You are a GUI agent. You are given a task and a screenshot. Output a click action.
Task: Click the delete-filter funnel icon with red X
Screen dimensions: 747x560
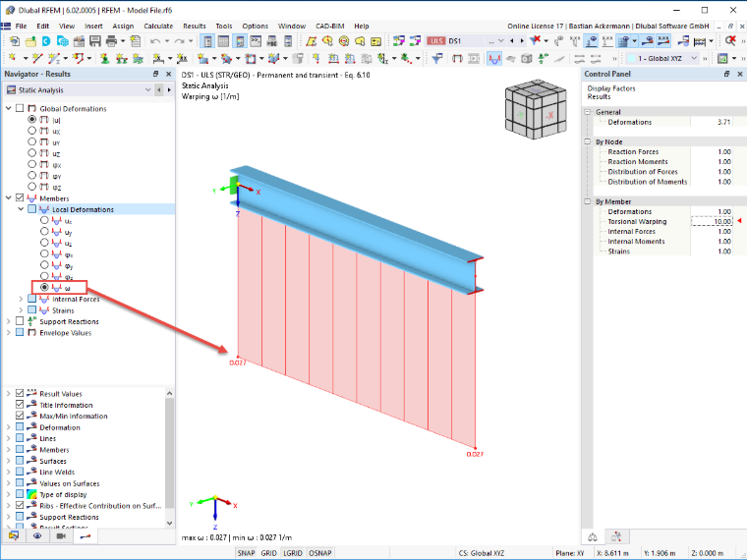coord(537,41)
